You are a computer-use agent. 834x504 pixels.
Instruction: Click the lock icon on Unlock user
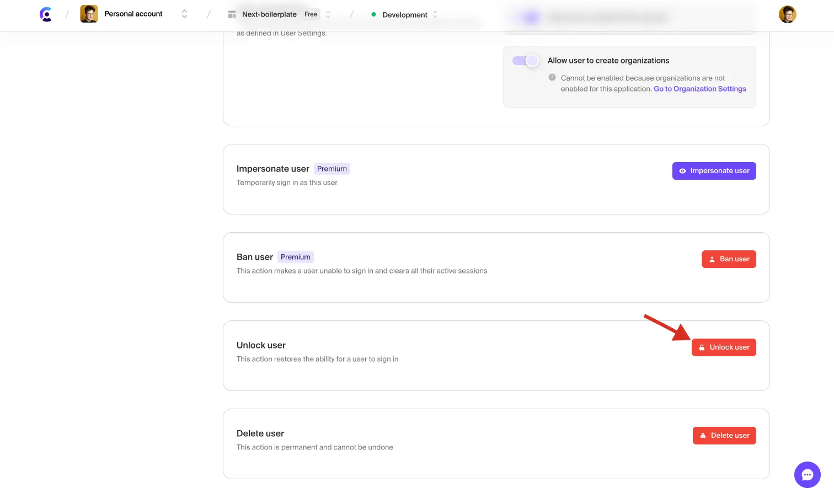(702, 347)
